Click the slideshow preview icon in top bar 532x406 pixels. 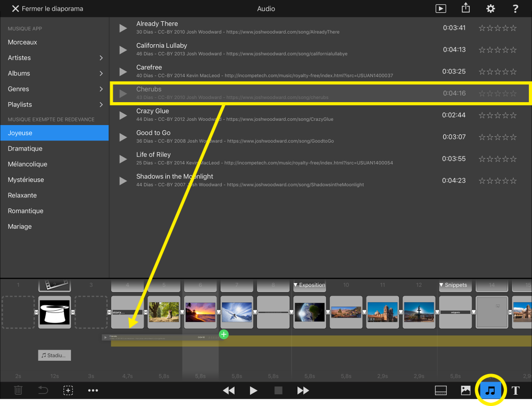point(440,9)
